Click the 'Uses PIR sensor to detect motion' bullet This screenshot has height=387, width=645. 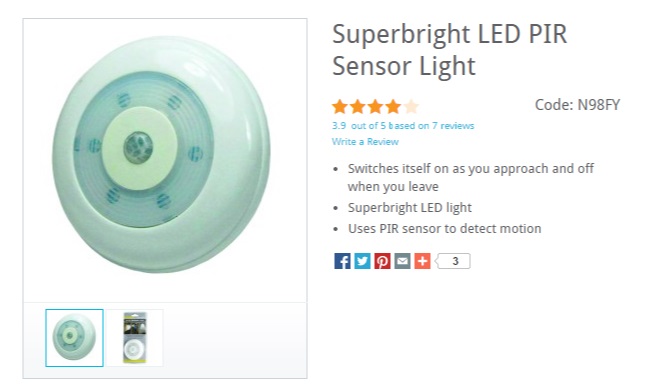pos(445,228)
